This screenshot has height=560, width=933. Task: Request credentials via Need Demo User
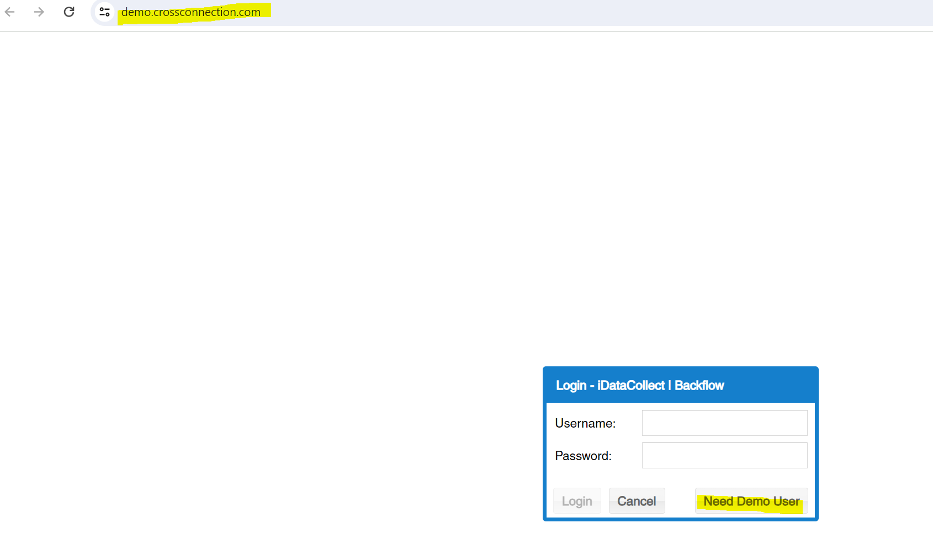751,501
